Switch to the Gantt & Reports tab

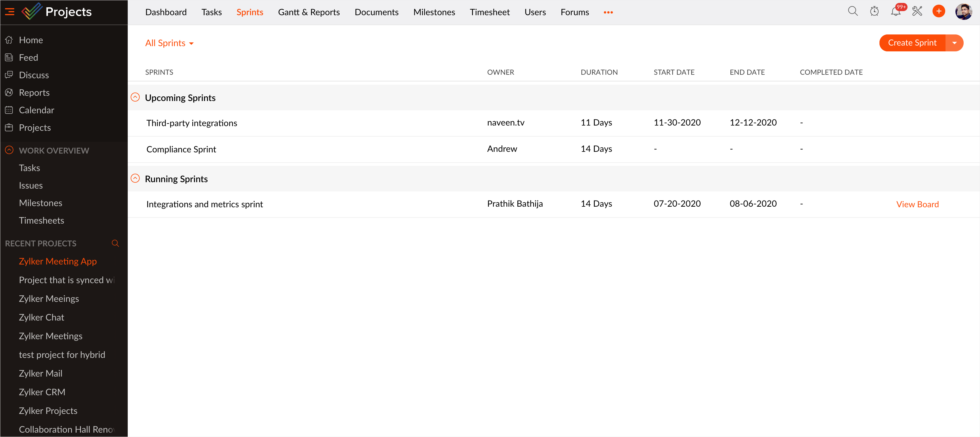(x=309, y=12)
